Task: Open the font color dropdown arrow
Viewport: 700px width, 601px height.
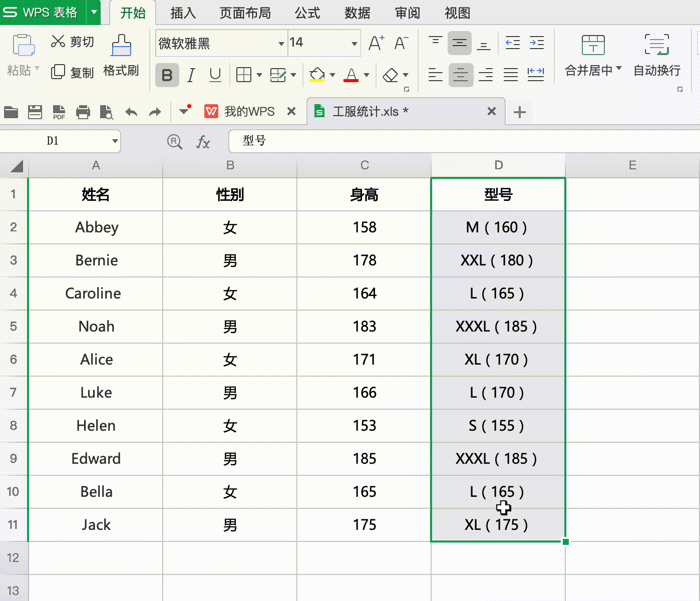Action: click(367, 75)
